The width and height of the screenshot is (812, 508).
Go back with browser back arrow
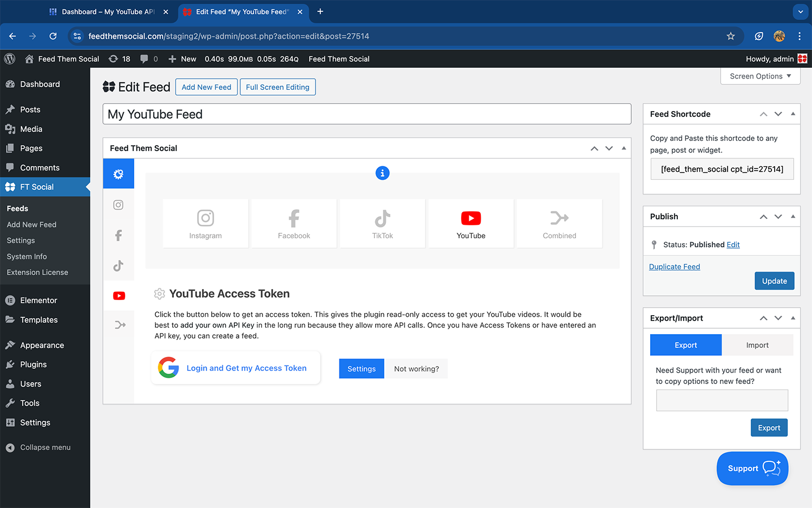point(12,36)
